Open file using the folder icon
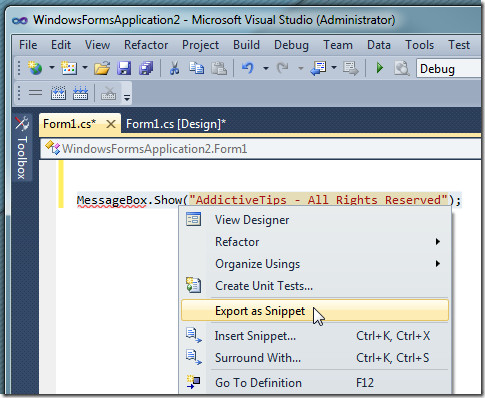This screenshot has height=398, width=485. click(102, 68)
